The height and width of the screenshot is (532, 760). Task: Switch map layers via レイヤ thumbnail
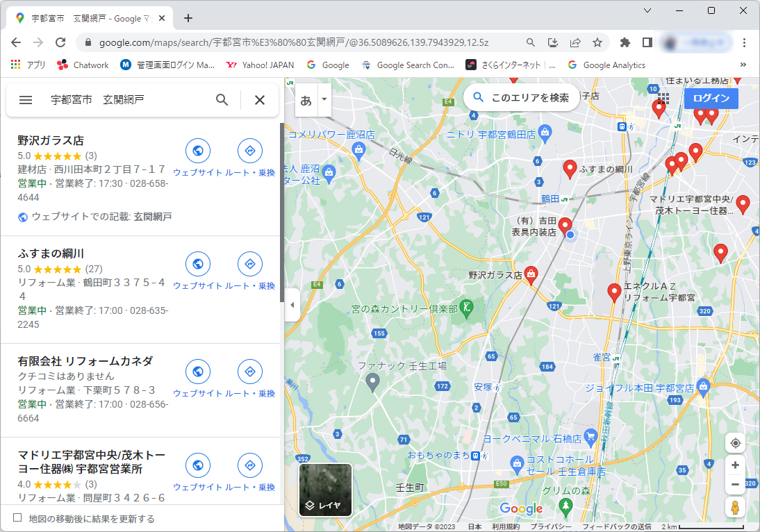click(325, 490)
